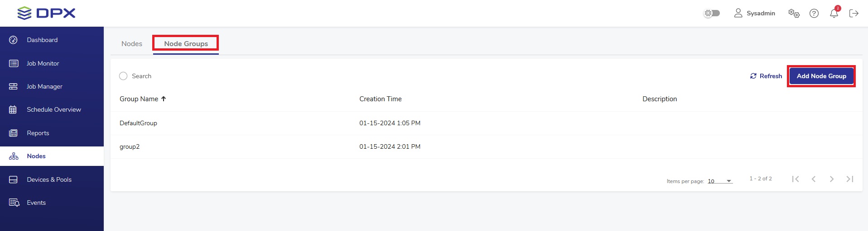Open Schedule Overview calendar icon
868x231 pixels.
13,109
